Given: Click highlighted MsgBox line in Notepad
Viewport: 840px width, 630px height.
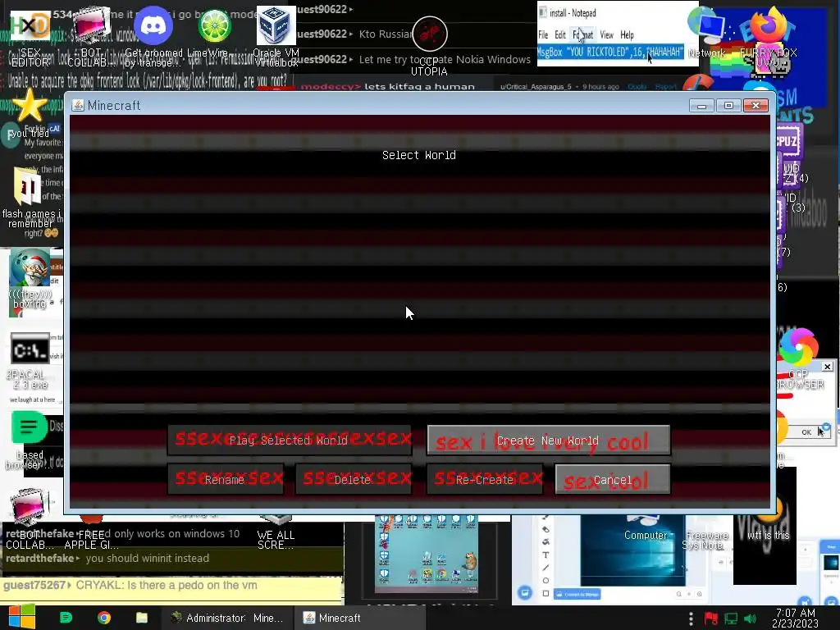Looking at the screenshot, I should (x=610, y=52).
